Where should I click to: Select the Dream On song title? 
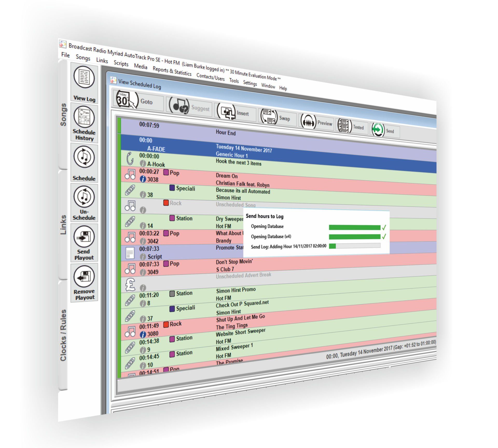click(x=227, y=176)
